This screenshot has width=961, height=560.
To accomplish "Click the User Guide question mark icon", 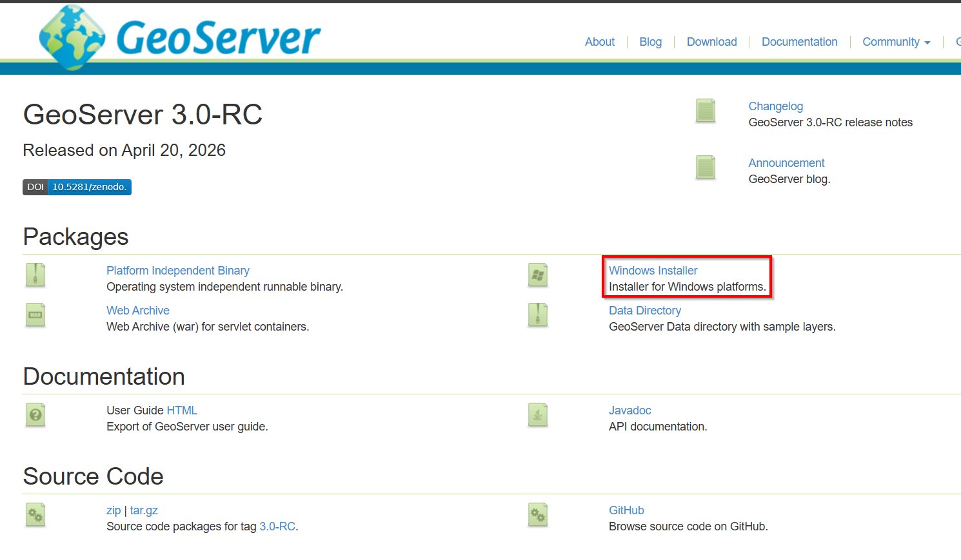I will tap(35, 415).
